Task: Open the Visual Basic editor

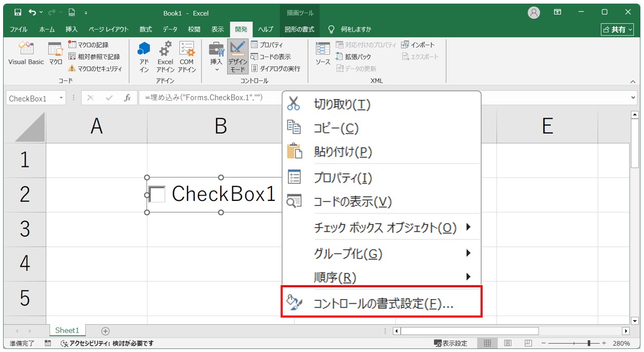Action: click(26, 53)
